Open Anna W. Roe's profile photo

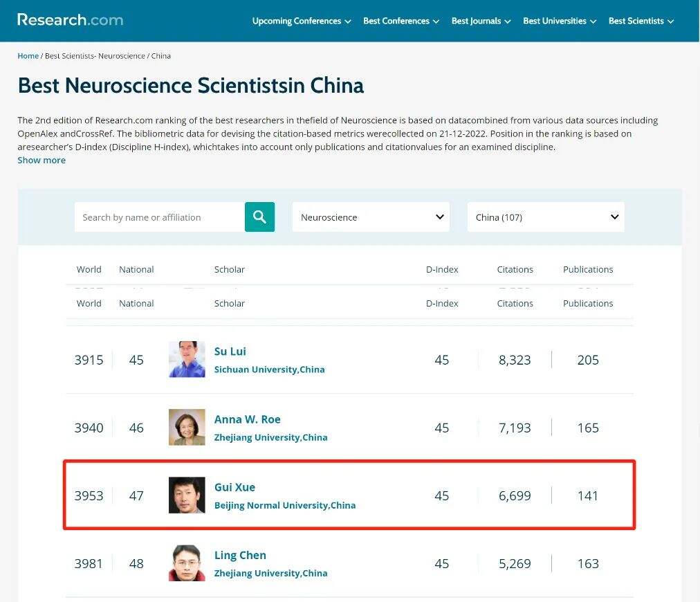(187, 427)
